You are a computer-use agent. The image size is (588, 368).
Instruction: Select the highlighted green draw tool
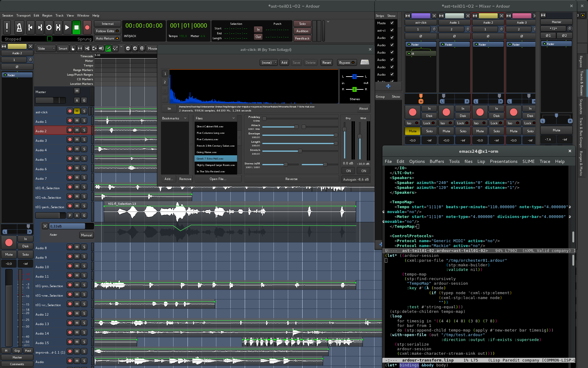click(108, 48)
